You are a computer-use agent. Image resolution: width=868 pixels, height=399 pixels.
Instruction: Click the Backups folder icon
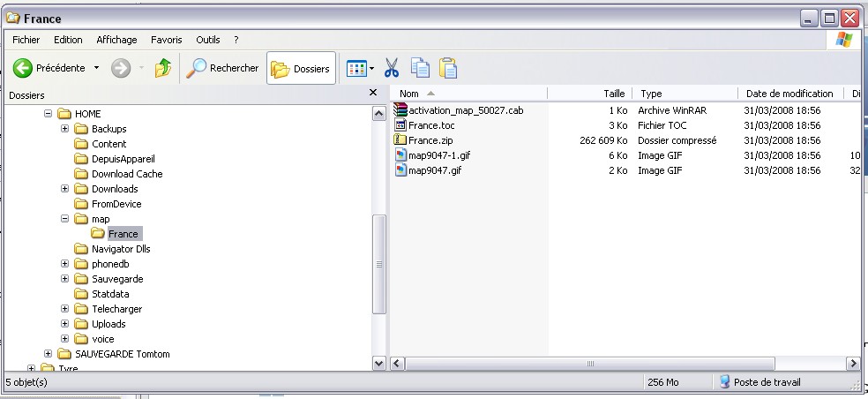(81, 129)
